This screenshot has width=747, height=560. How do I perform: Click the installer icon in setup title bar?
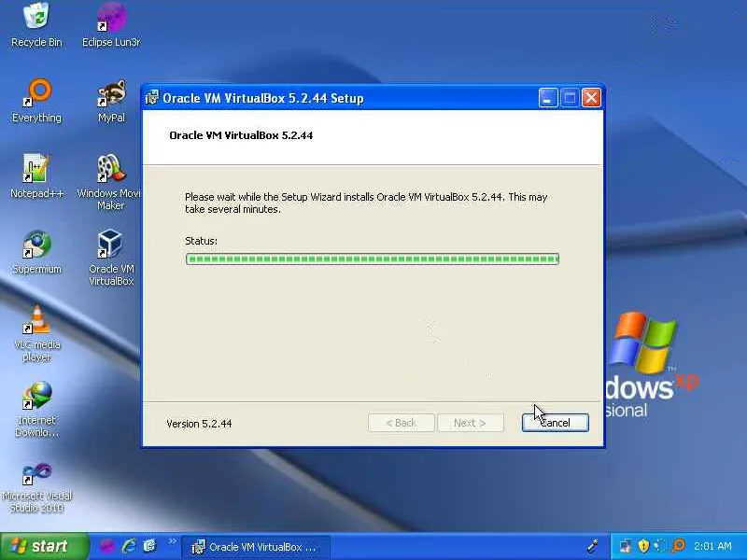(152, 98)
